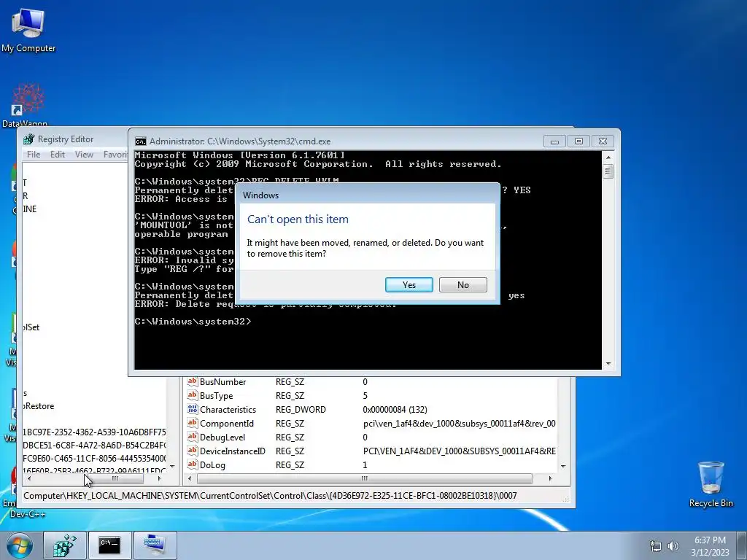747x560 pixels.
Task: Open the My Computer desktop icon
Action: point(28,30)
